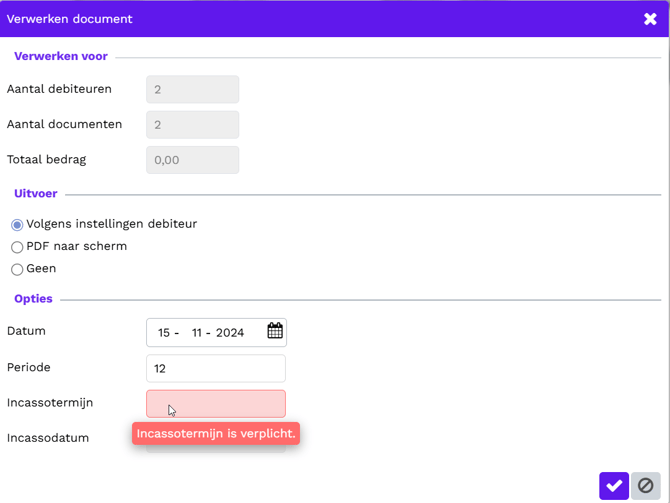Click the Totaal bedrag field
Image resolution: width=670 pixels, height=503 pixels.
[x=192, y=160]
